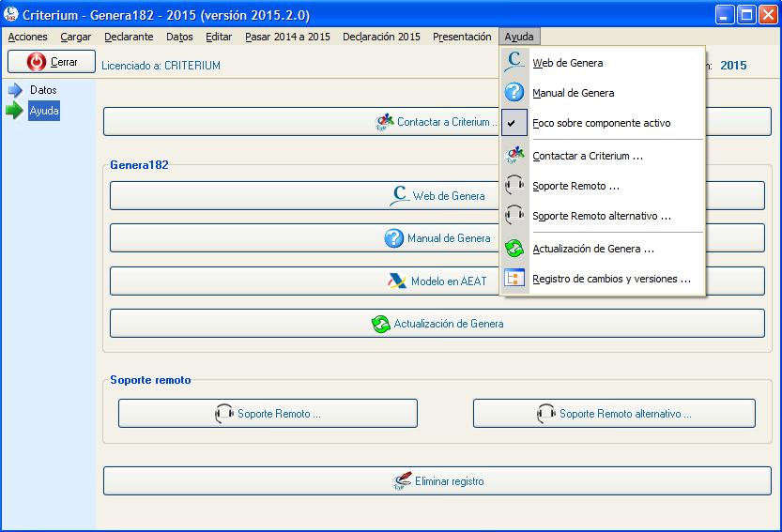Toggle the Foco sobre componente activo checkmark
Screen dimensions: 782x532
pos(514,123)
